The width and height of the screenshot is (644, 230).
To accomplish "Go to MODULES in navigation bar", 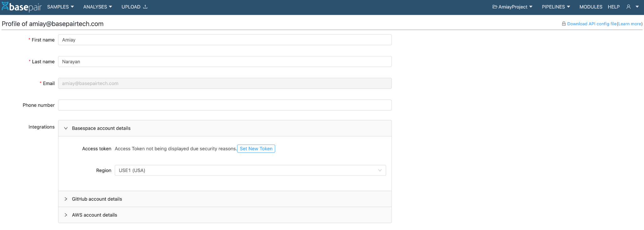I will click(591, 7).
